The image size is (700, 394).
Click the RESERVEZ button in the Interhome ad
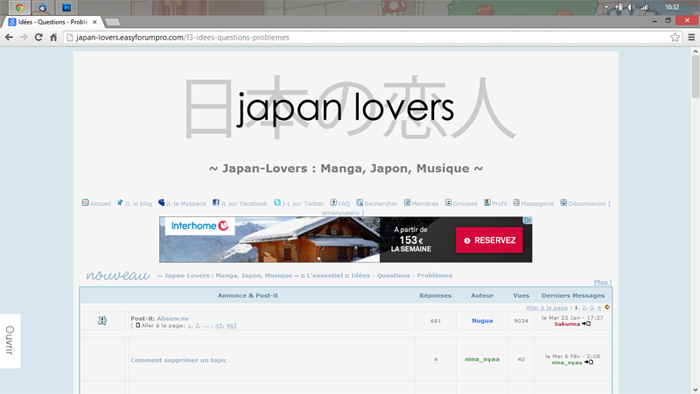click(489, 240)
